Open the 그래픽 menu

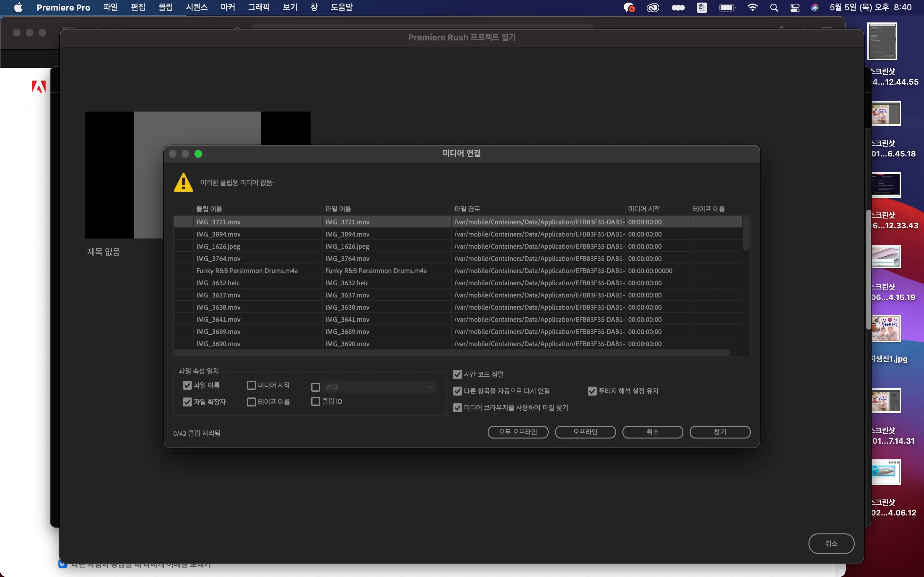pos(259,7)
